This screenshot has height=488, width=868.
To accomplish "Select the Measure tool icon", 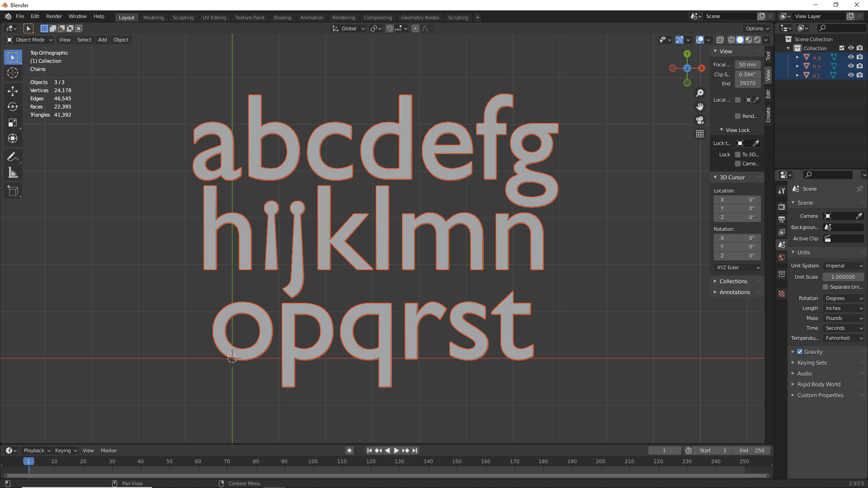I will point(13,173).
